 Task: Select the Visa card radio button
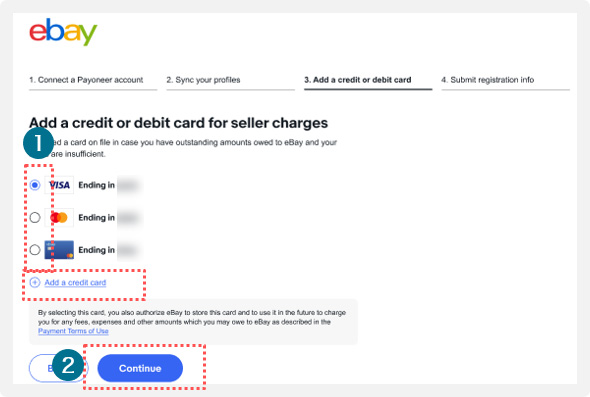tap(35, 185)
